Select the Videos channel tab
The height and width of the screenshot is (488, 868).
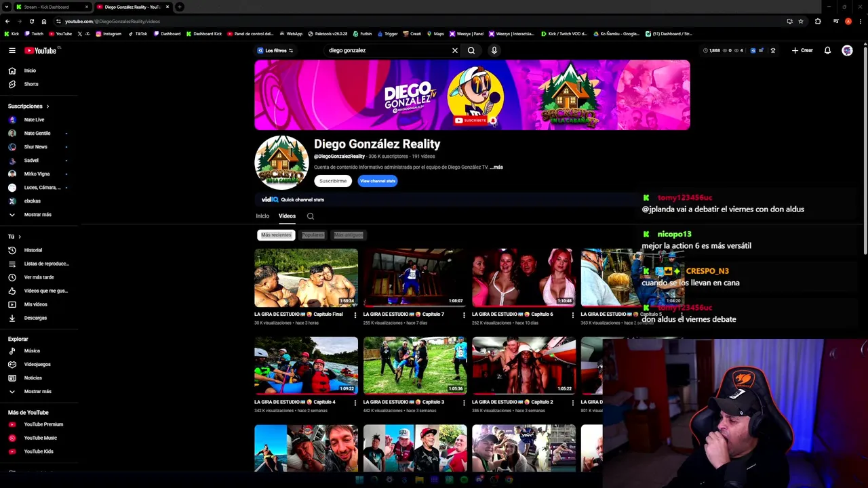coord(287,216)
